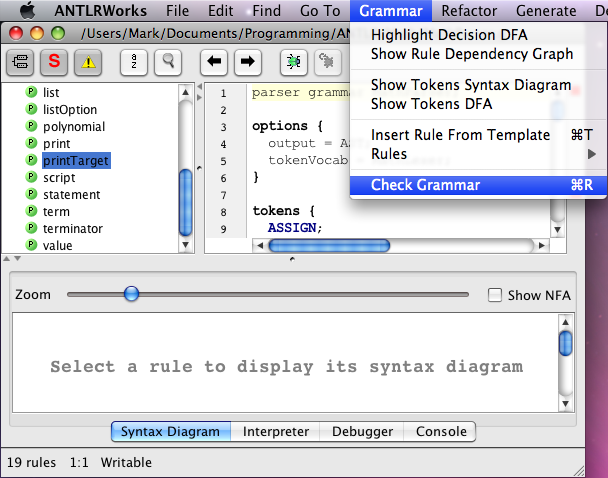Switch to the Debugger tab
608x478 pixels.
point(362,431)
